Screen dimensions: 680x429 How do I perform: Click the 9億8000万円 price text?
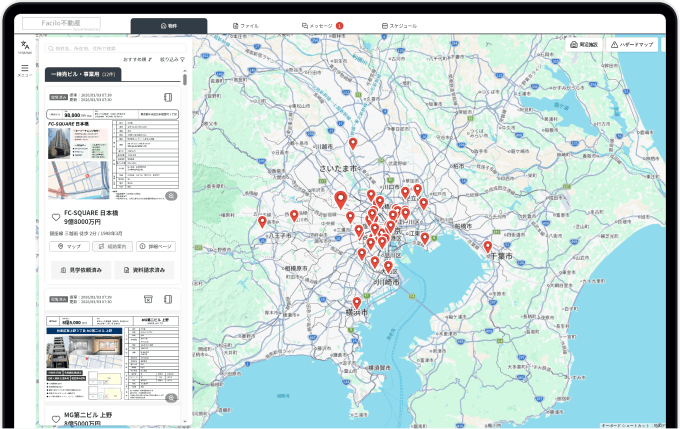[x=82, y=222]
